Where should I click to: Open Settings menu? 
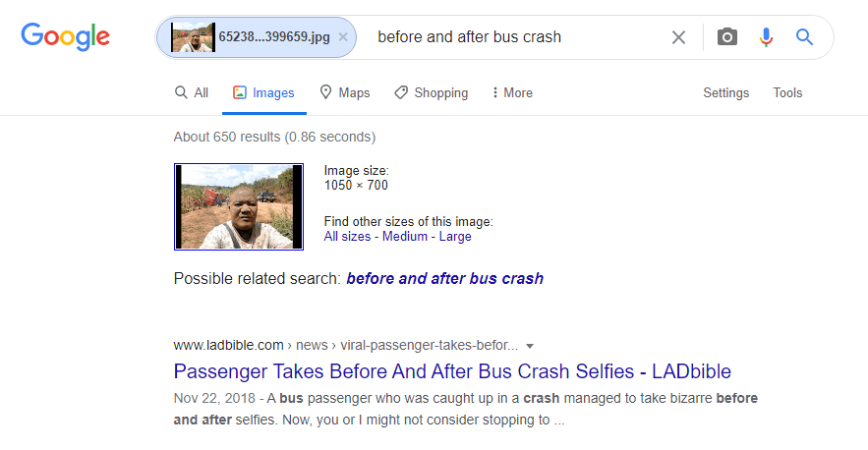tap(725, 93)
